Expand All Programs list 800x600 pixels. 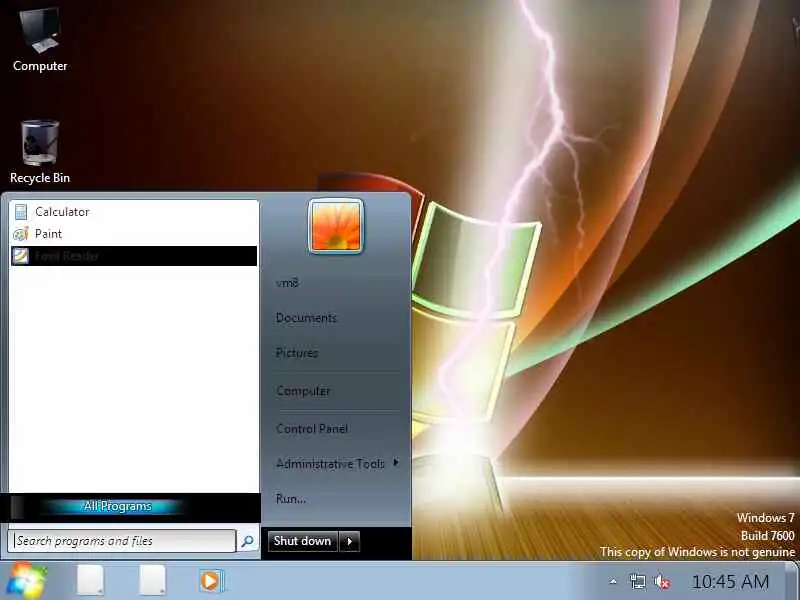coord(117,506)
